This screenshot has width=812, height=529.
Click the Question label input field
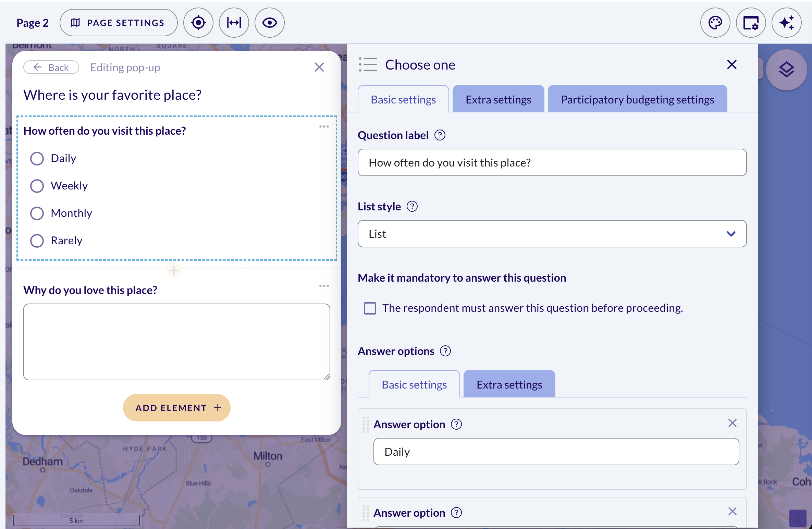552,163
